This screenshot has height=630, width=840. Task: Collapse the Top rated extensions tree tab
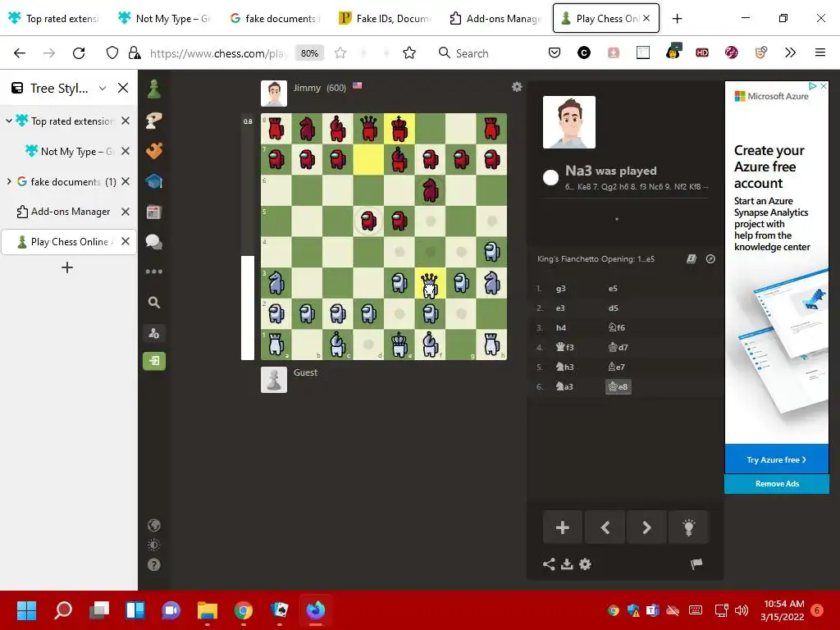8,121
